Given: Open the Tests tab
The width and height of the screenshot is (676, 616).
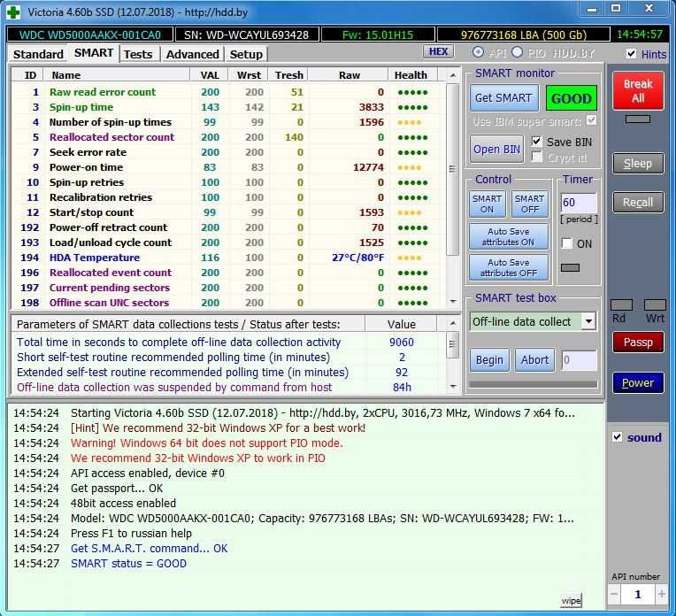Looking at the screenshot, I should coord(138,54).
